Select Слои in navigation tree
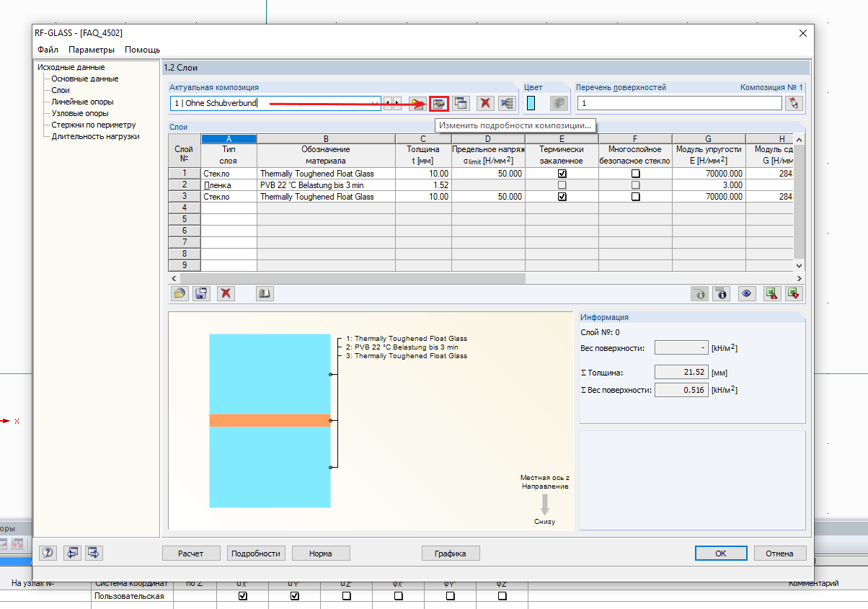The image size is (868, 609). point(61,90)
